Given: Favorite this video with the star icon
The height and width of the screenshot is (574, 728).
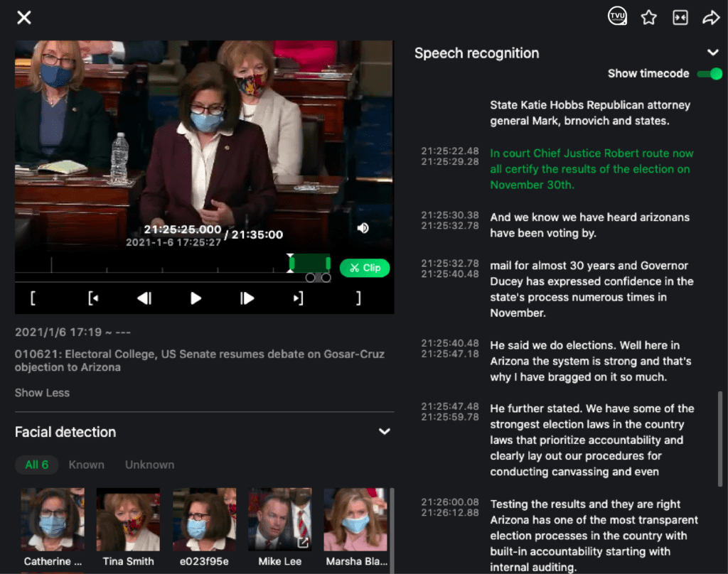Looking at the screenshot, I should click(648, 18).
